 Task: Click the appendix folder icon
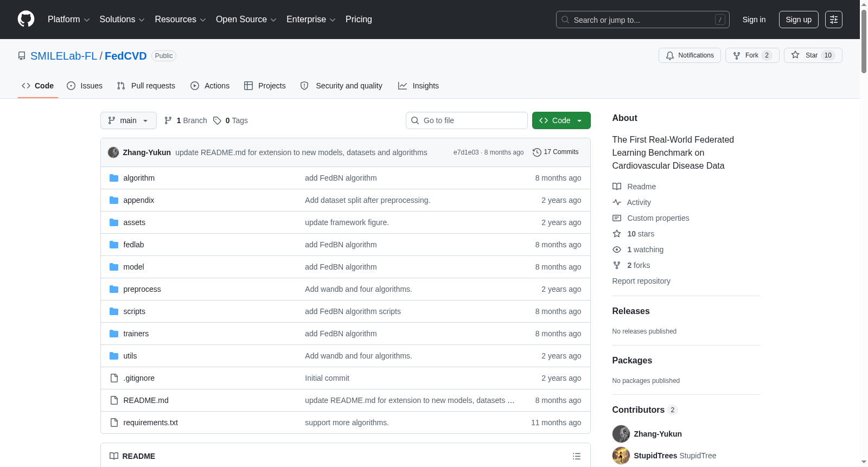click(x=114, y=200)
